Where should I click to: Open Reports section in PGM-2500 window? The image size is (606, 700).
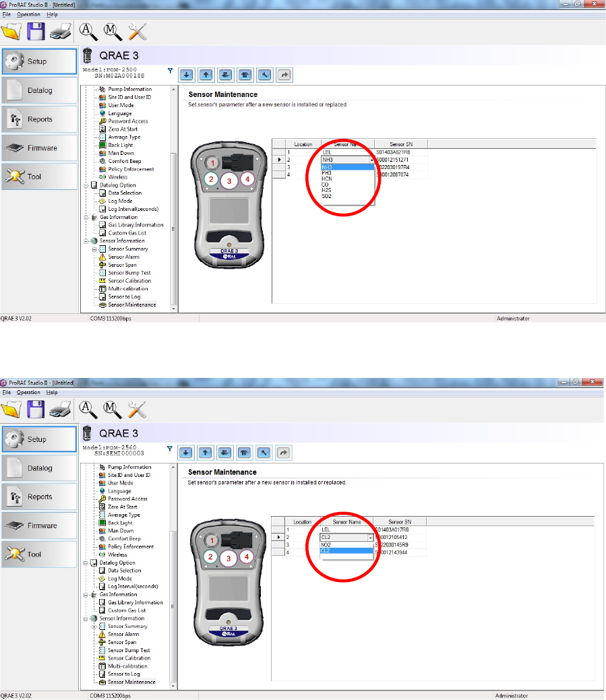coord(39,119)
